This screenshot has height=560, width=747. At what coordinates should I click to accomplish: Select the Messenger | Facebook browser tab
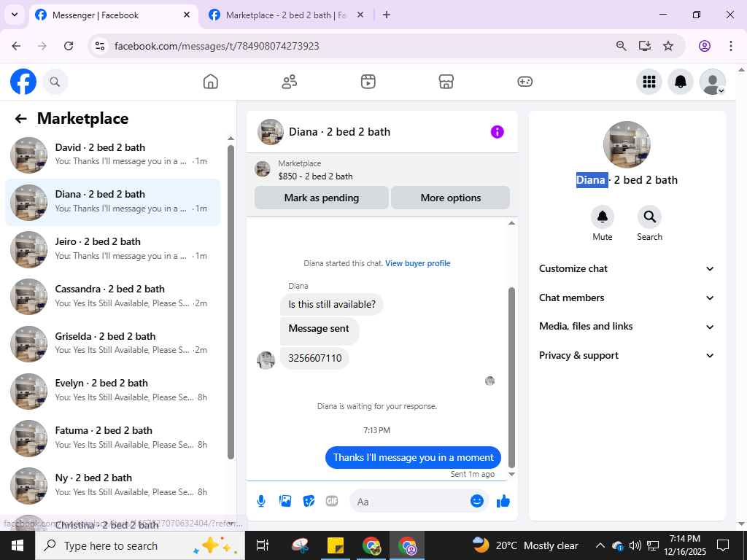pyautogui.click(x=115, y=15)
